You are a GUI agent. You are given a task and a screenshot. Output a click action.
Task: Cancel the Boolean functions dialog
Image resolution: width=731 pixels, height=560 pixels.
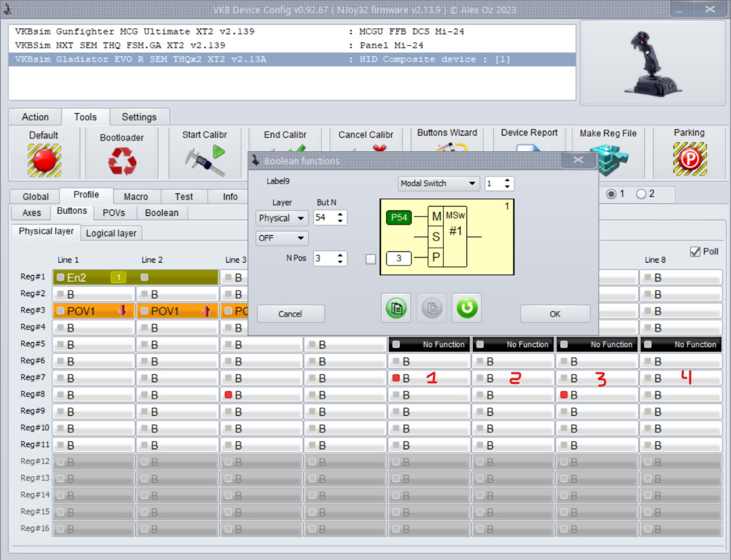point(290,314)
